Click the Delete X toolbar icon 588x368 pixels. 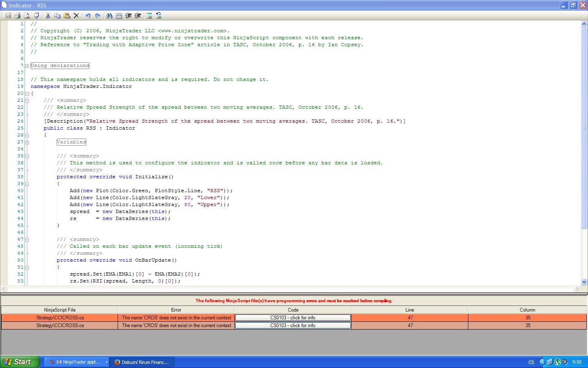click(76, 16)
